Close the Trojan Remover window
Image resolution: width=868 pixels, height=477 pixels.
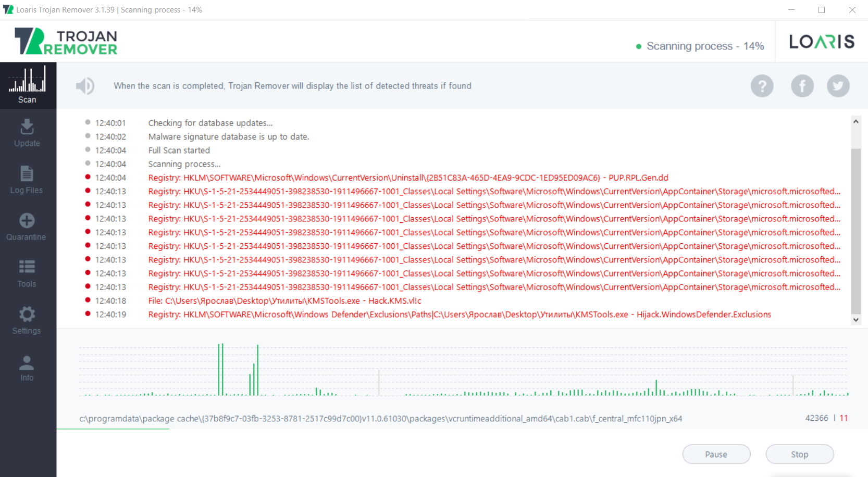852,10
